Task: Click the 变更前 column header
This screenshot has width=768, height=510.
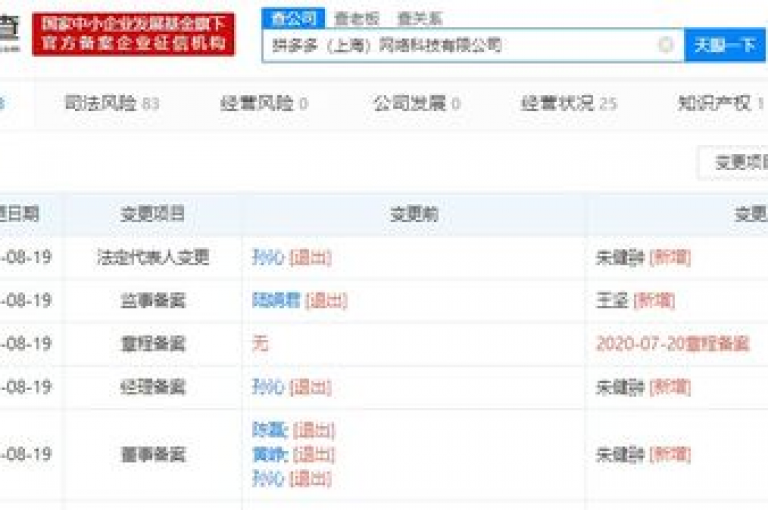Action: [414, 214]
